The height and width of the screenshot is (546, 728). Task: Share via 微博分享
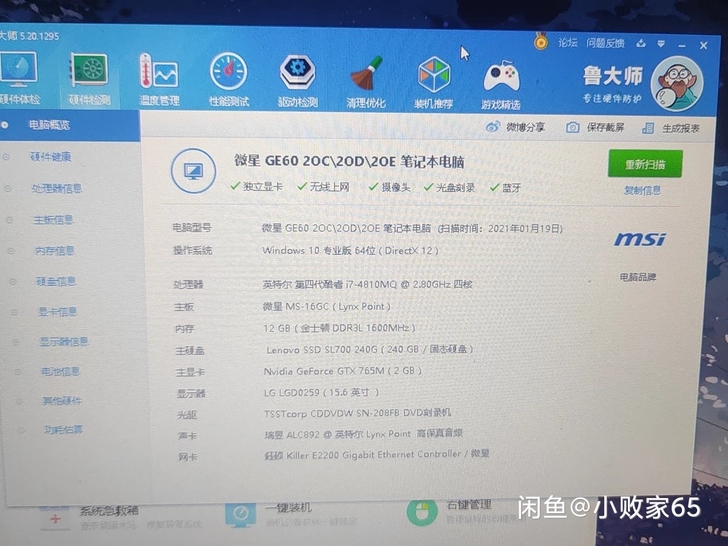pos(515,127)
